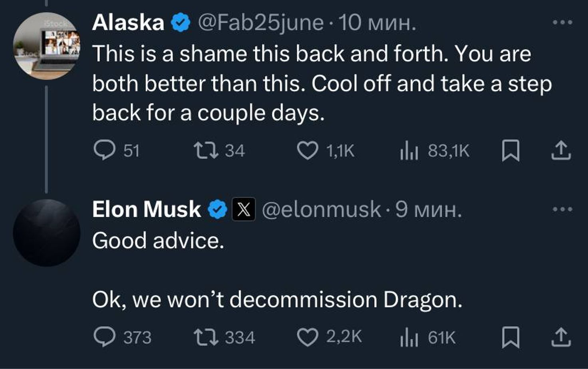Reply to Elon Musk's tweet
The image size is (588, 369).
tap(104, 337)
